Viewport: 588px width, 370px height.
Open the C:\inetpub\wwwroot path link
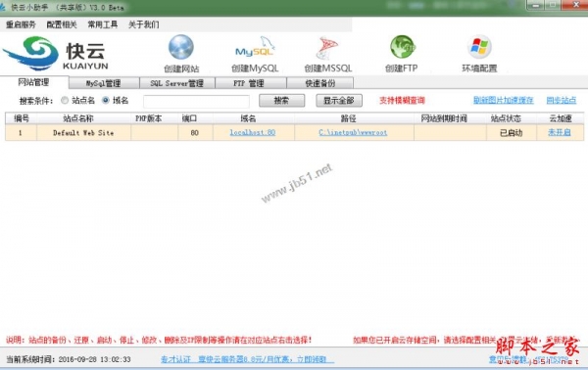point(353,132)
